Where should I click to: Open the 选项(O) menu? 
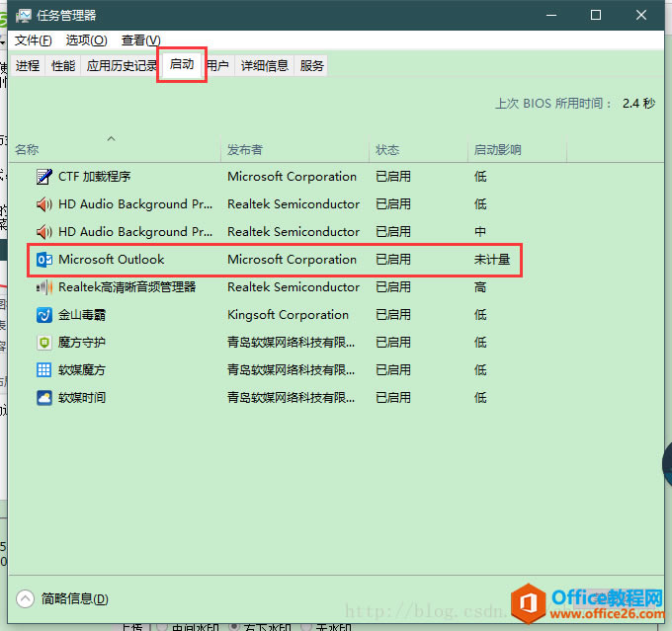86,40
